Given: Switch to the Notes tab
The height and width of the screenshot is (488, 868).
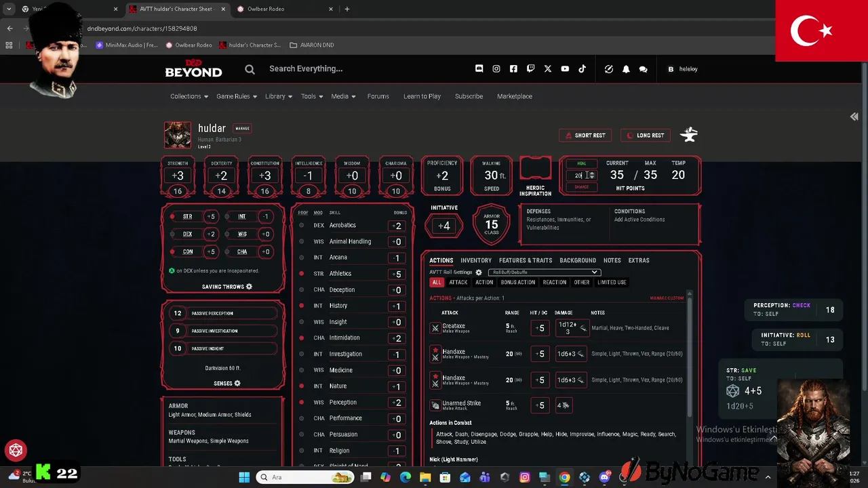Looking at the screenshot, I should [x=612, y=260].
